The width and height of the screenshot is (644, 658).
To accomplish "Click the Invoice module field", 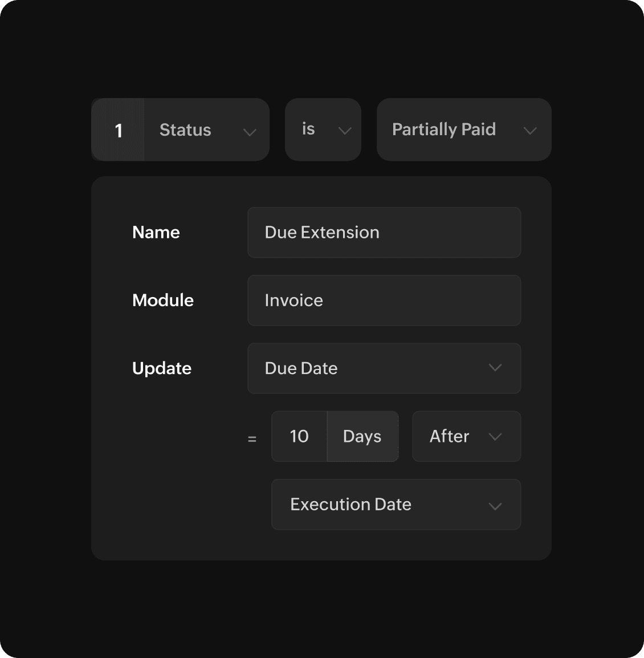I will click(x=384, y=300).
